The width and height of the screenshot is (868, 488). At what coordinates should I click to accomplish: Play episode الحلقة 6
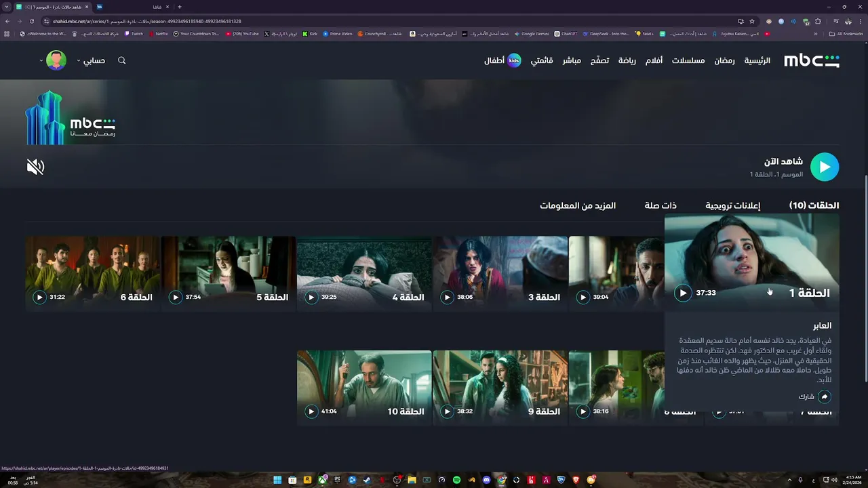click(39, 297)
